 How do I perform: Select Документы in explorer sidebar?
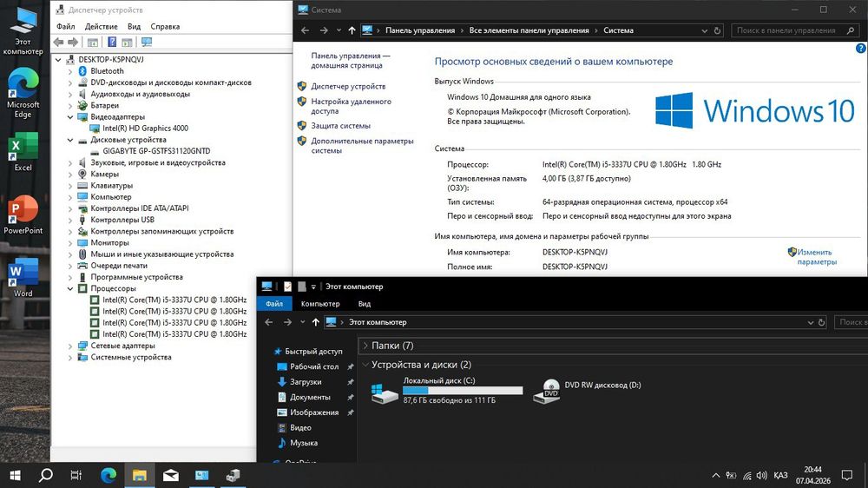pyautogui.click(x=310, y=397)
